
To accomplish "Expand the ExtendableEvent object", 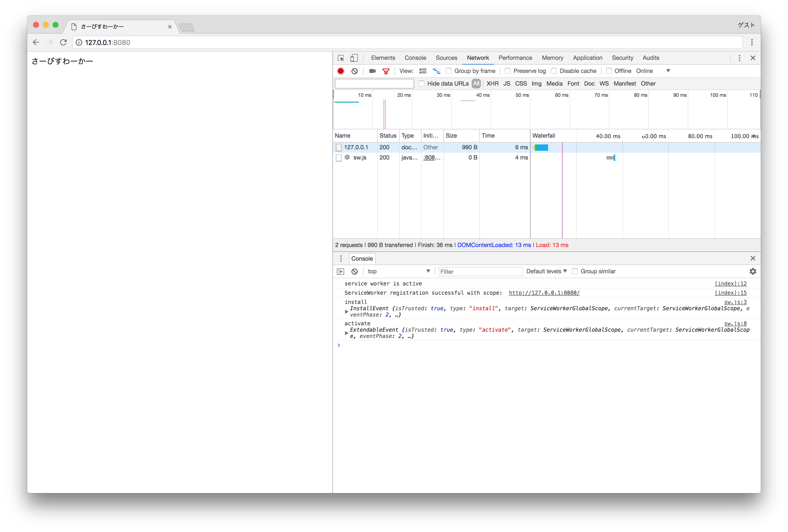I will (x=346, y=333).
